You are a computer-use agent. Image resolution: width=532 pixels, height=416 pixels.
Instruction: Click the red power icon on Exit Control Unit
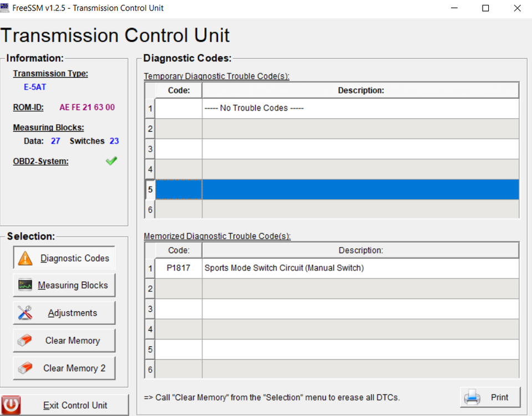coord(11,405)
